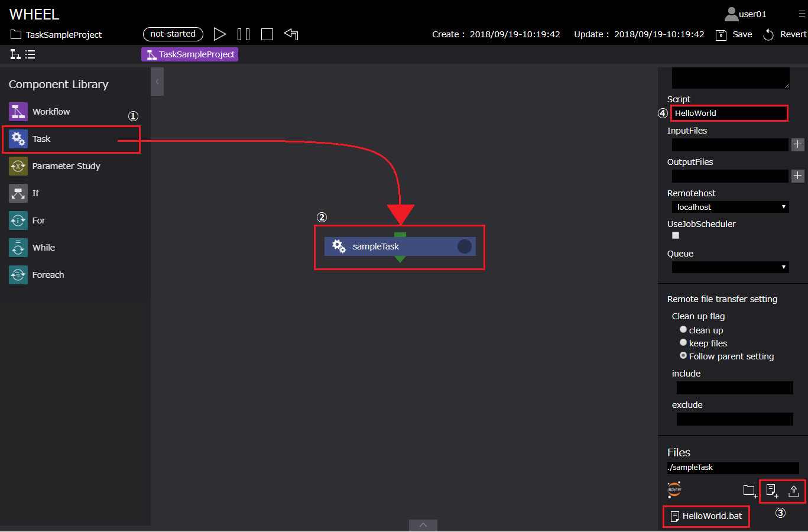Click the run project play button
This screenshot has width=808, height=532.
[x=219, y=34]
